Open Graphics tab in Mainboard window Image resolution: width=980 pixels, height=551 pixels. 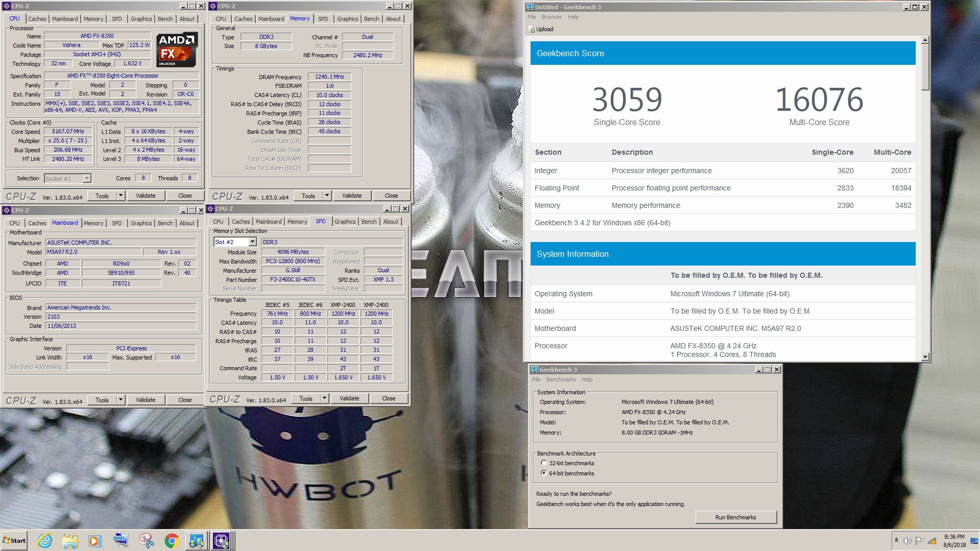coord(141,223)
